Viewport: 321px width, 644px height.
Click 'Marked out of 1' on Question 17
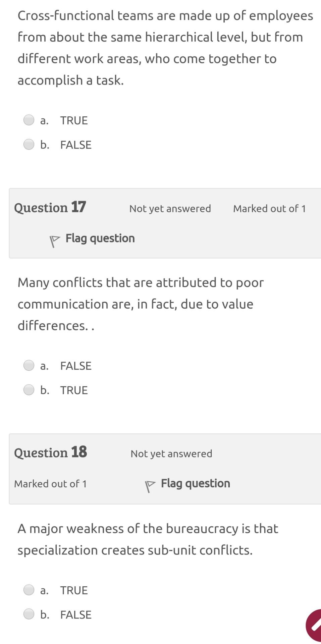[270, 208]
